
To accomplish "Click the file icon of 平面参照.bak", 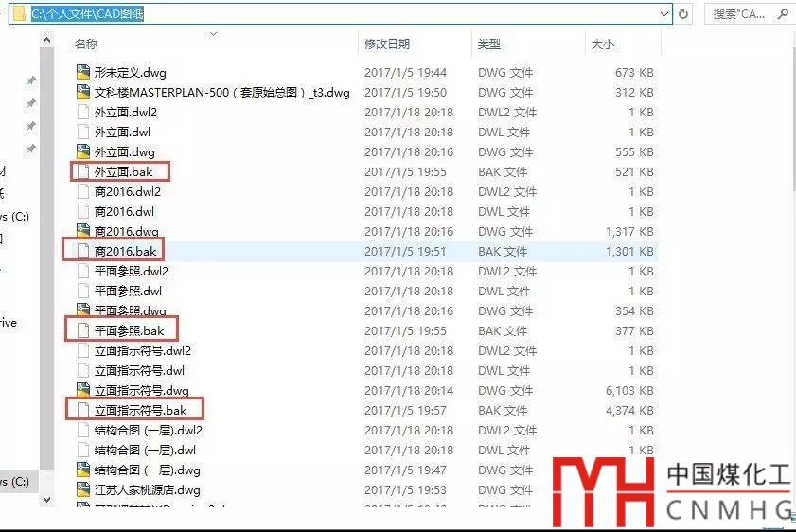I will pyautogui.click(x=83, y=330).
